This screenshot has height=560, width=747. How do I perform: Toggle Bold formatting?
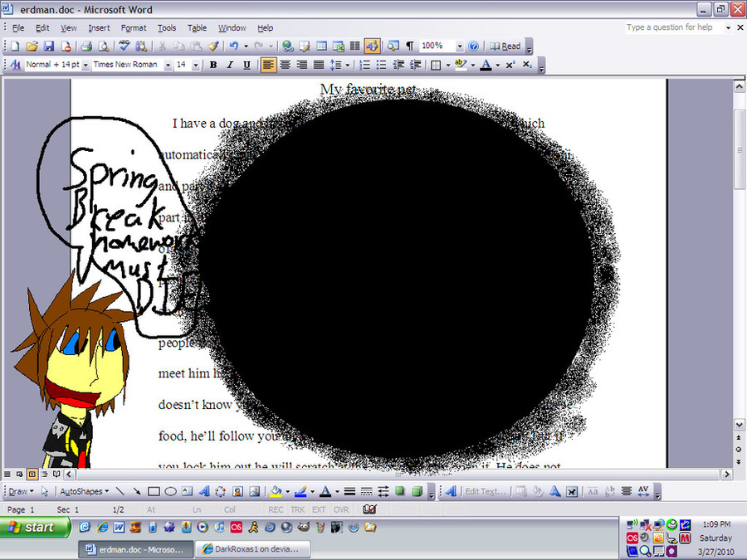tap(213, 65)
